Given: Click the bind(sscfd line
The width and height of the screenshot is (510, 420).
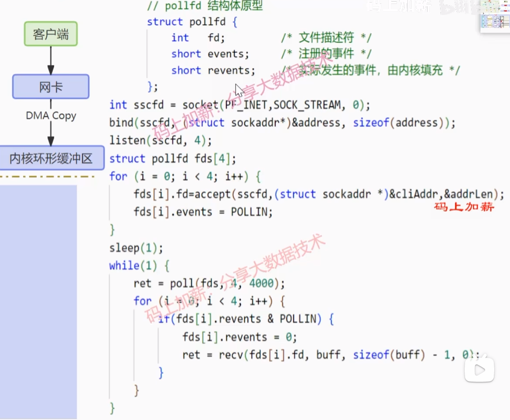Looking at the screenshot, I should 282,123.
